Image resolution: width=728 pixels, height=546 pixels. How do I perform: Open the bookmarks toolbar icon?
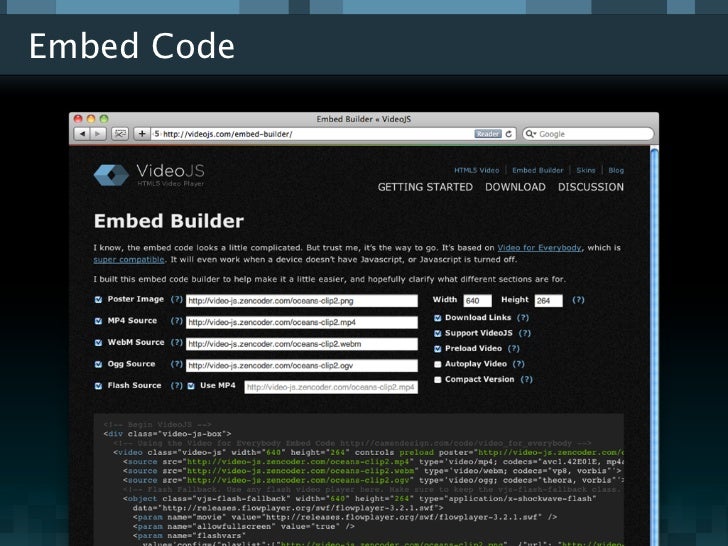(120, 134)
